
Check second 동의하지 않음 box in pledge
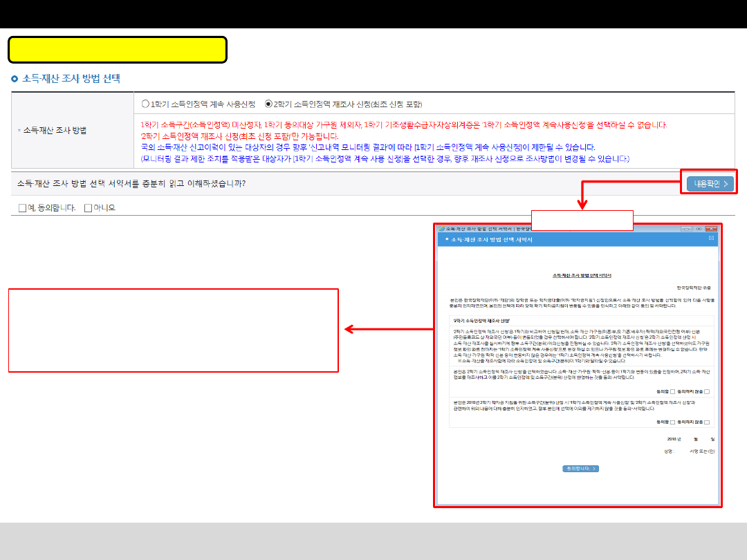pos(707,422)
